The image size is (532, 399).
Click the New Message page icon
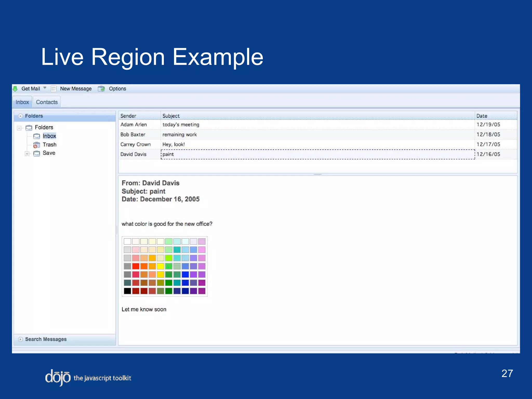(x=54, y=89)
